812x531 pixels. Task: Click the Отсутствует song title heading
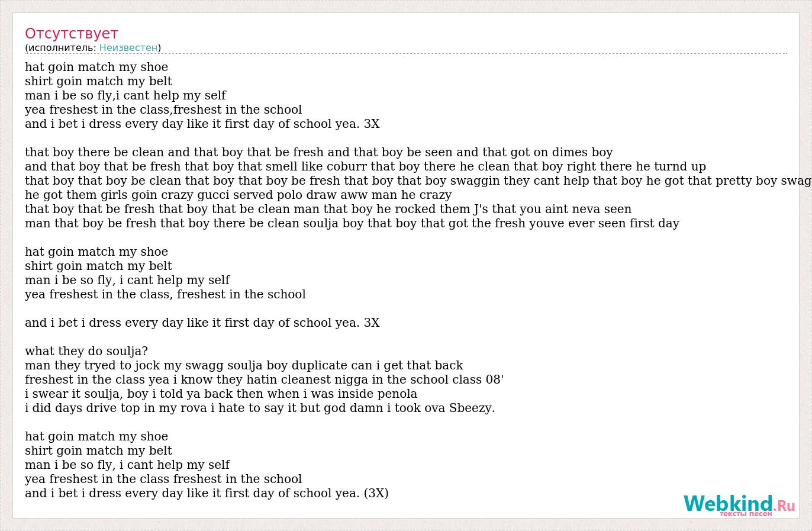[x=72, y=33]
